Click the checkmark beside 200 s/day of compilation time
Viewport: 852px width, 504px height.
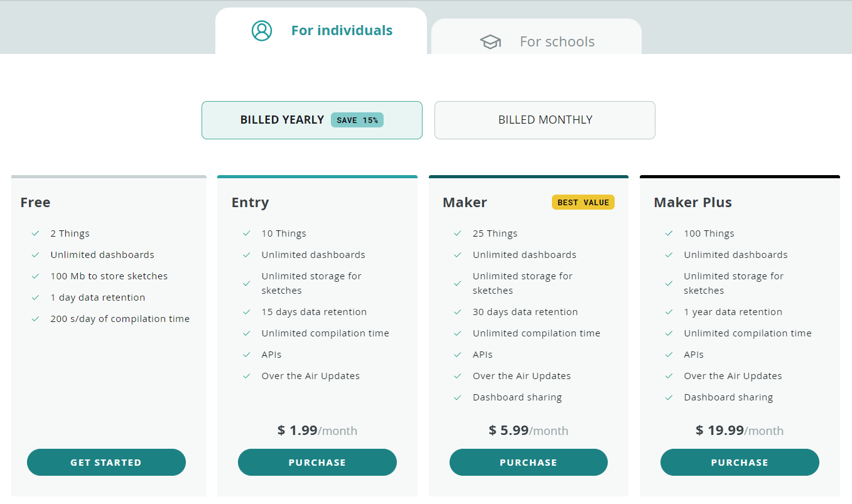click(36, 319)
